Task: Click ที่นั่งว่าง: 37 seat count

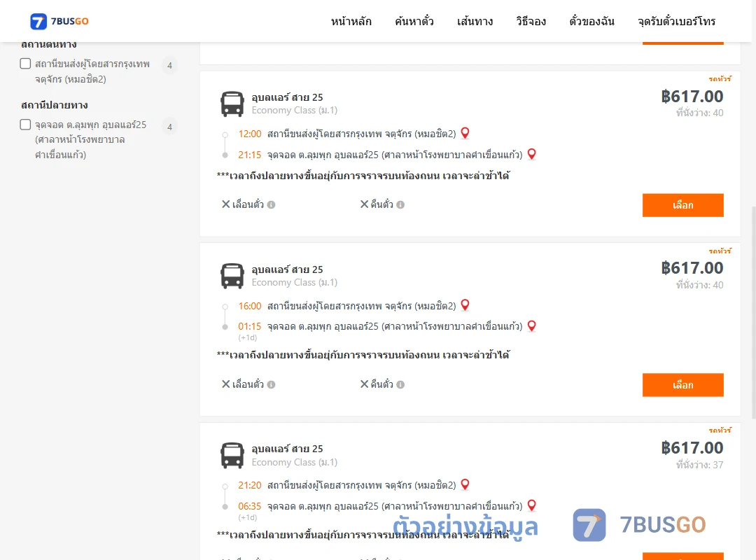Action: (x=699, y=465)
